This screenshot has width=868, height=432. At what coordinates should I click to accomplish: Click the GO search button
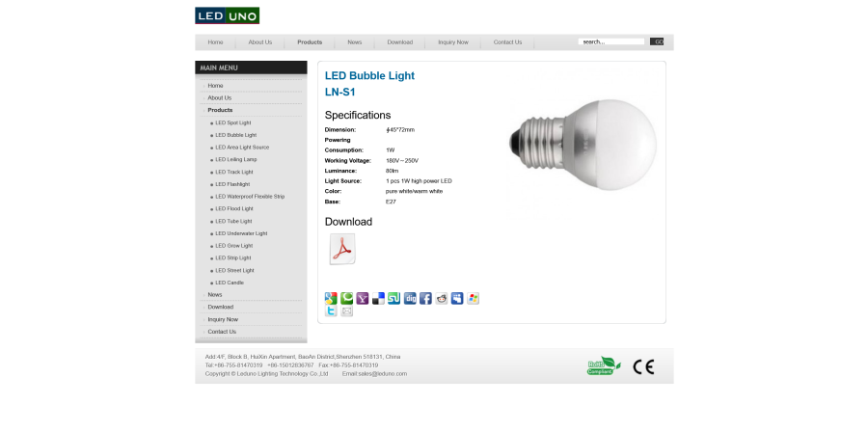(x=657, y=41)
